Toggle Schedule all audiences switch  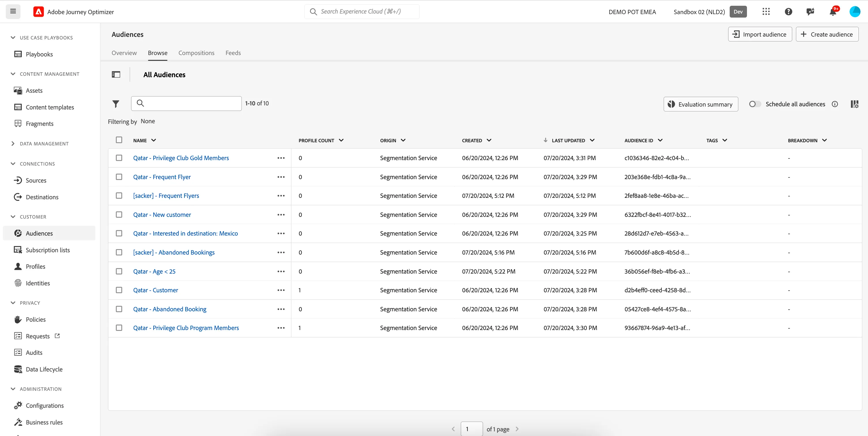click(x=755, y=104)
